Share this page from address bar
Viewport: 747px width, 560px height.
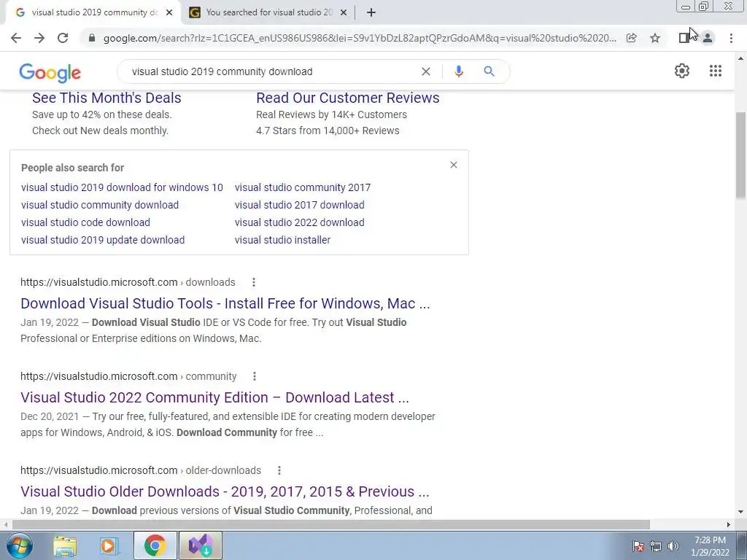click(631, 38)
